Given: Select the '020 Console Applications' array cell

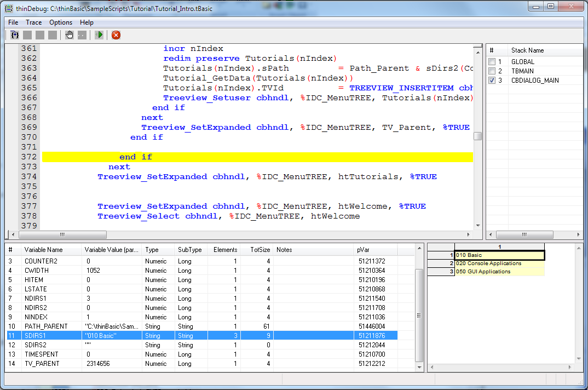Looking at the screenshot, I should point(499,263).
